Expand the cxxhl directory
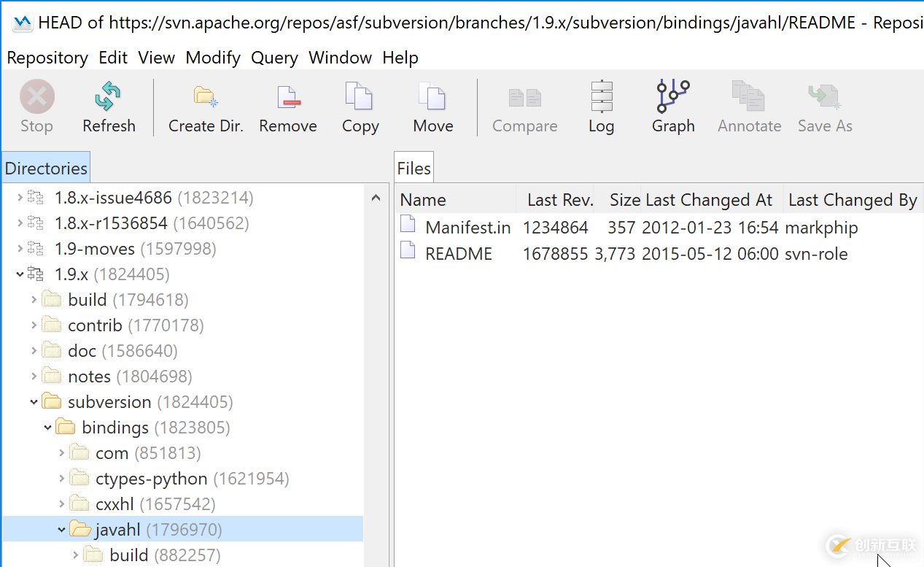Viewport: 924px width, 567px height. [61, 504]
